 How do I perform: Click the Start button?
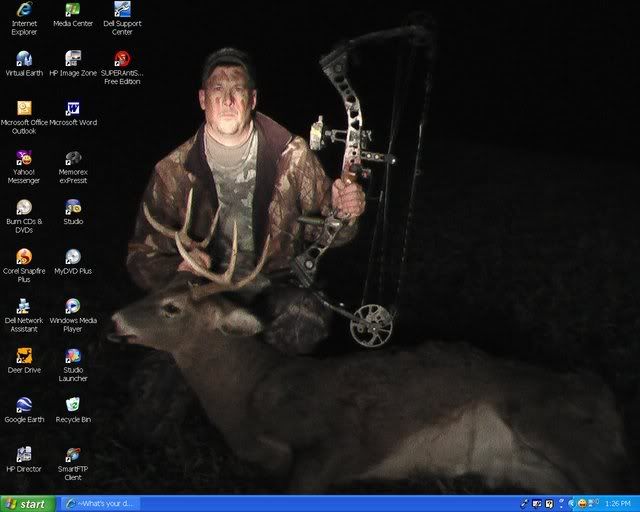[27, 504]
